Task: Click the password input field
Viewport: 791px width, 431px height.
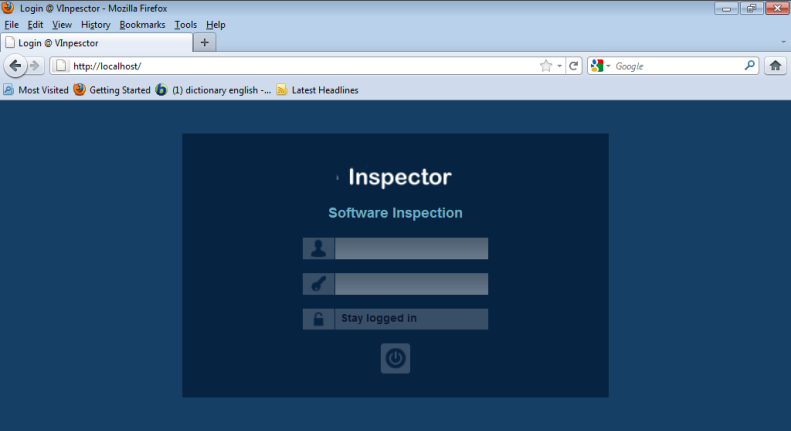Action: tap(411, 284)
